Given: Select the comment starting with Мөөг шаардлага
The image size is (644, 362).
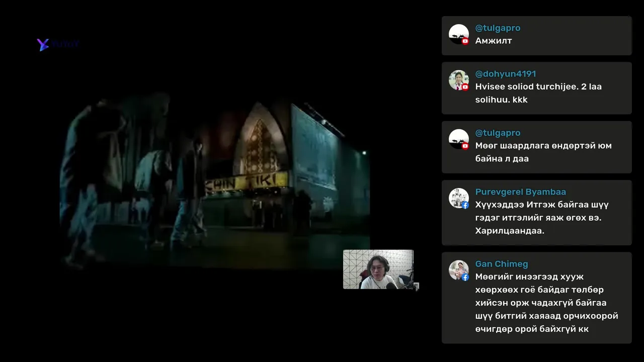Looking at the screenshot, I should point(543,152).
